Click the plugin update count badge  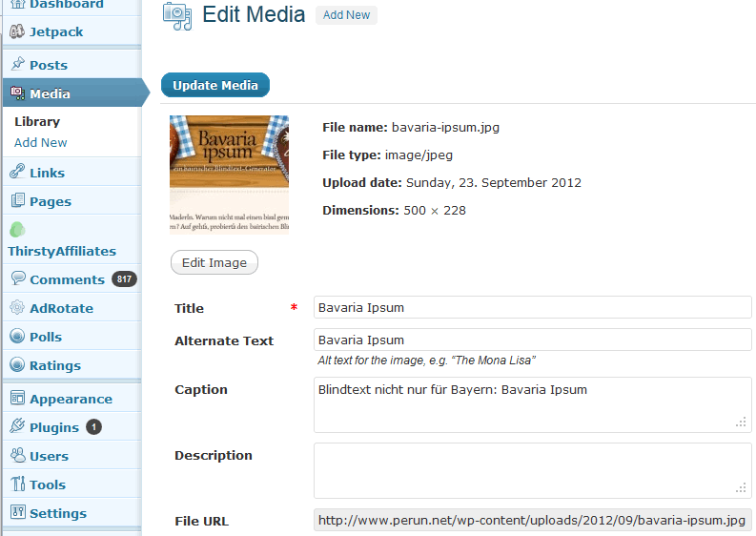point(94,427)
